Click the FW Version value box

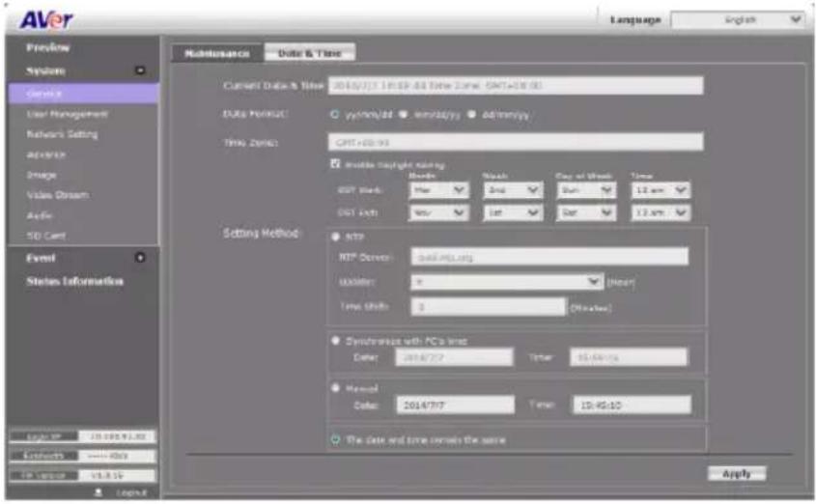pos(117,475)
